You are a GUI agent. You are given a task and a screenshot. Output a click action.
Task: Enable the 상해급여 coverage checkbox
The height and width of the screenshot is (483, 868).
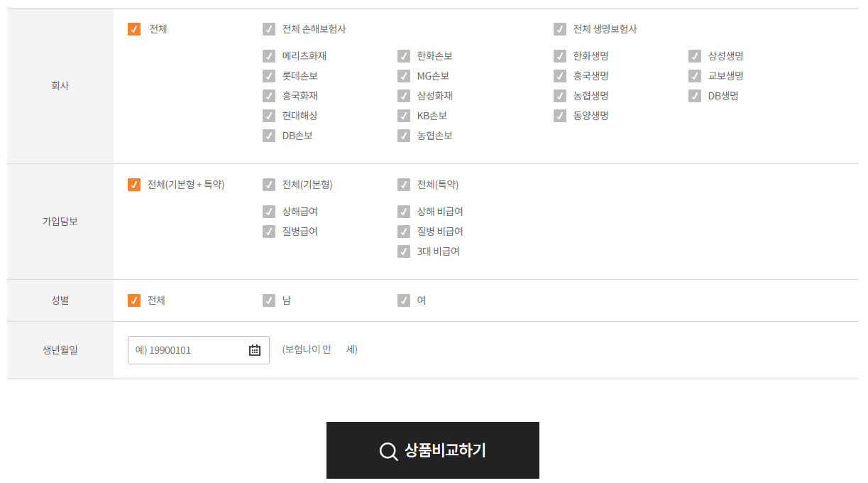pyautogui.click(x=269, y=211)
